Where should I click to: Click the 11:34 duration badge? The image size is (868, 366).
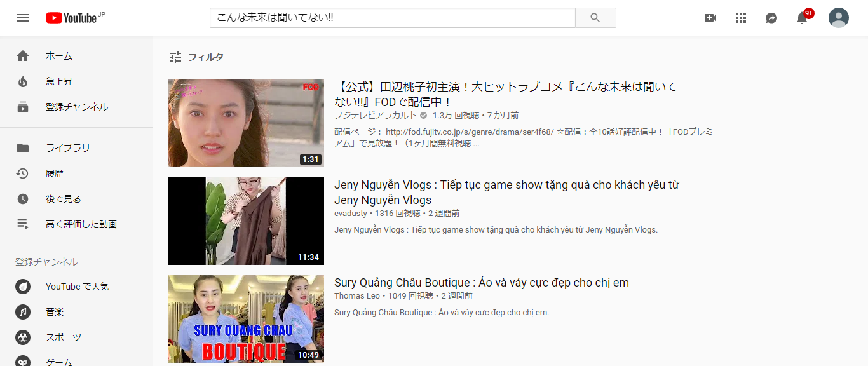(308, 257)
